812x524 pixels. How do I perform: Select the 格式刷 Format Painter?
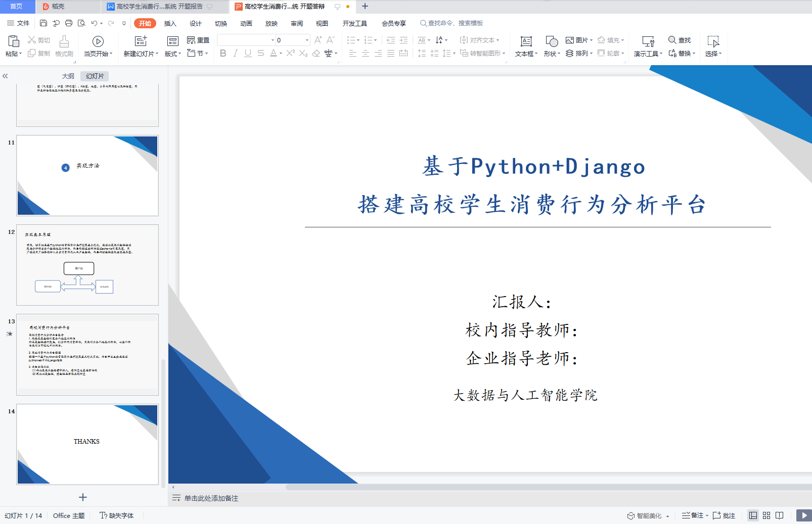coord(64,46)
